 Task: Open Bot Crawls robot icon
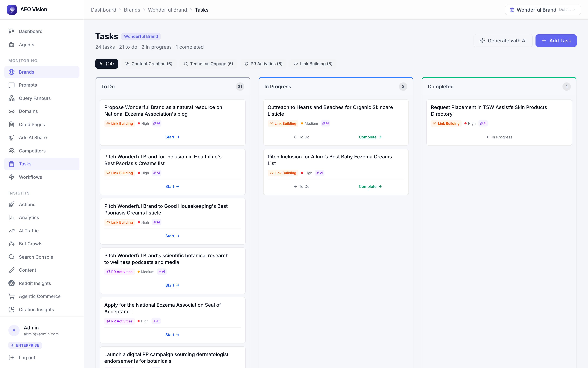(11, 244)
